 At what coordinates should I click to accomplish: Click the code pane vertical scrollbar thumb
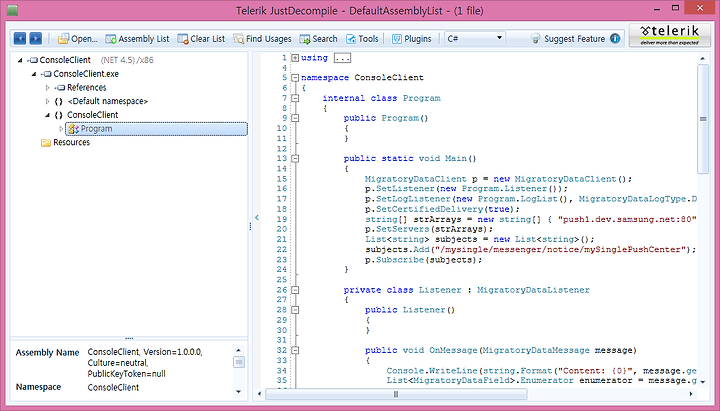[703, 119]
